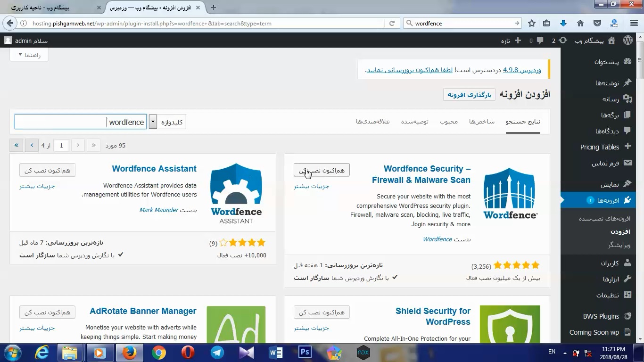The image size is (644, 362).
Task: Go to next results page arrow
Action: click(x=32, y=145)
